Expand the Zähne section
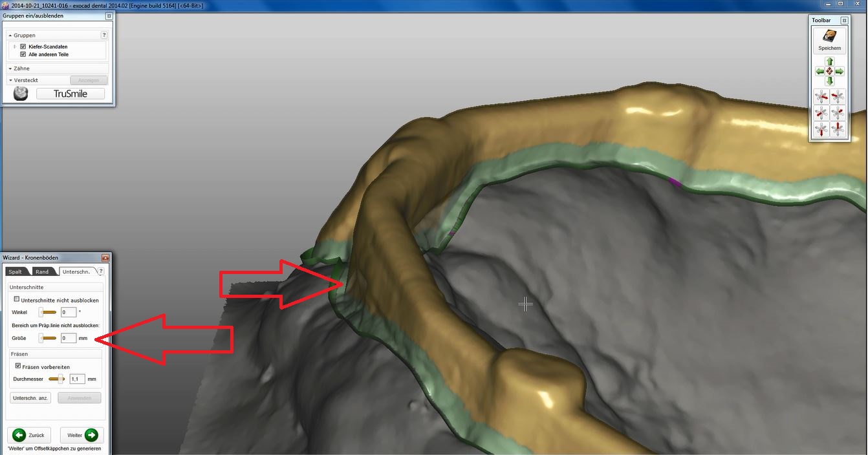868x455 pixels. point(10,69)
